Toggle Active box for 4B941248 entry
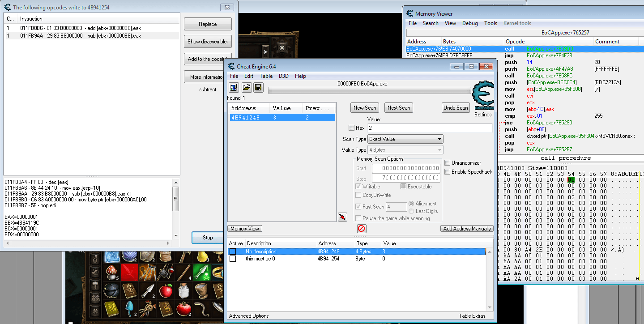644x324 pixels. pos(233,252)
